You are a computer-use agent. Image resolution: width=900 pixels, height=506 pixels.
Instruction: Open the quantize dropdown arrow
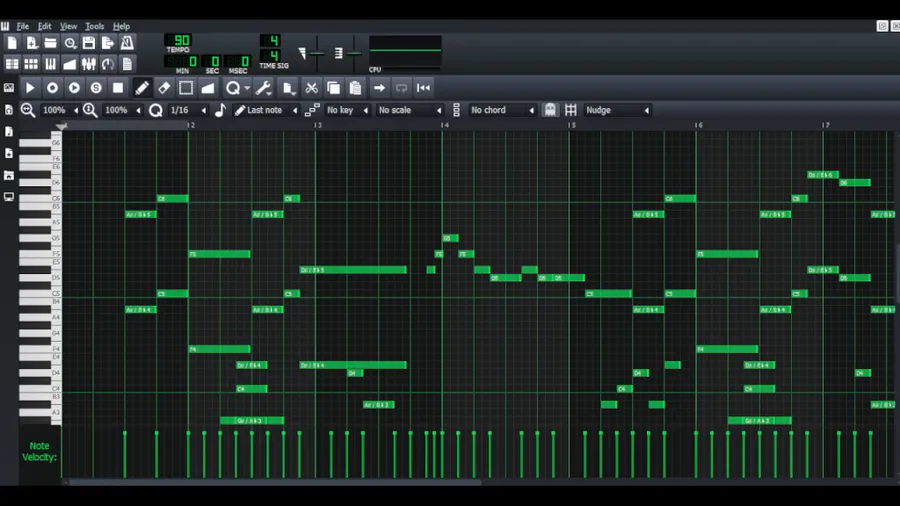247,88
